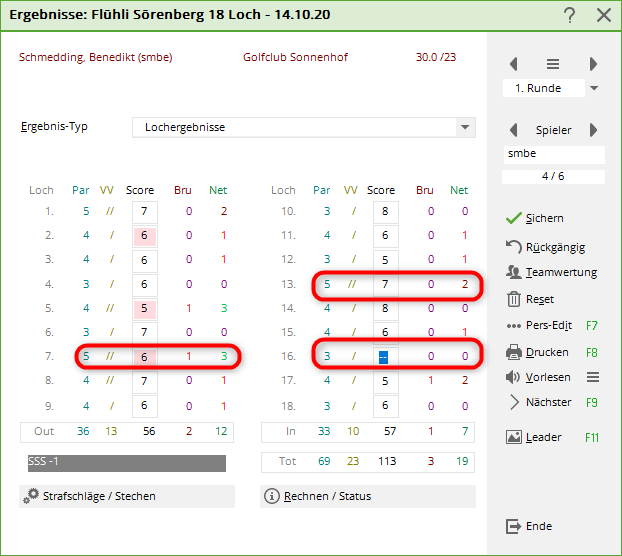Click the Vorlesen speaker icon
622x556 pixels.
tap(514, 377)
